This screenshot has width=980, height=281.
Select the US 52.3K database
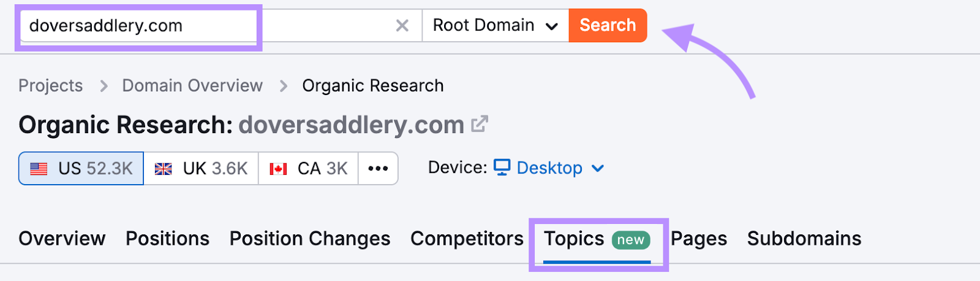pyautogui.click(x=81, y=169)
